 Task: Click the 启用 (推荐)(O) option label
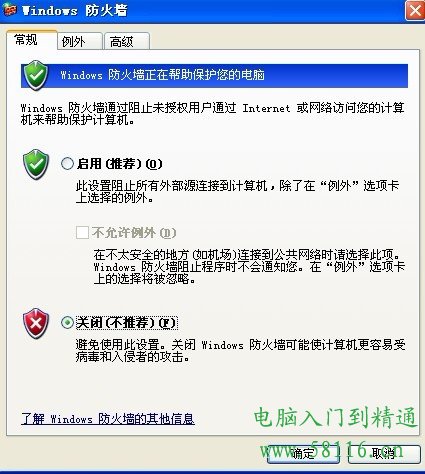[x=119, y=164]
